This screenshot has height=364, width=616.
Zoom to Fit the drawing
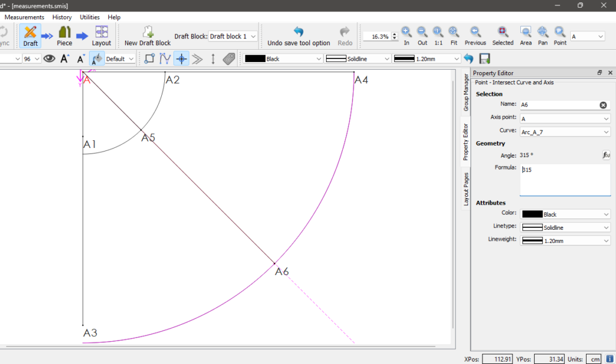[454, 35]
